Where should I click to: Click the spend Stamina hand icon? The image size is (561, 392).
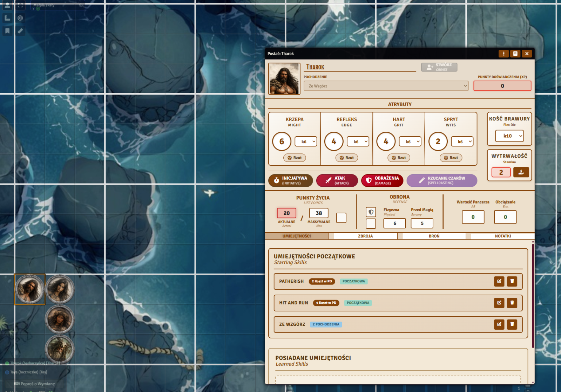click(521, 172)
